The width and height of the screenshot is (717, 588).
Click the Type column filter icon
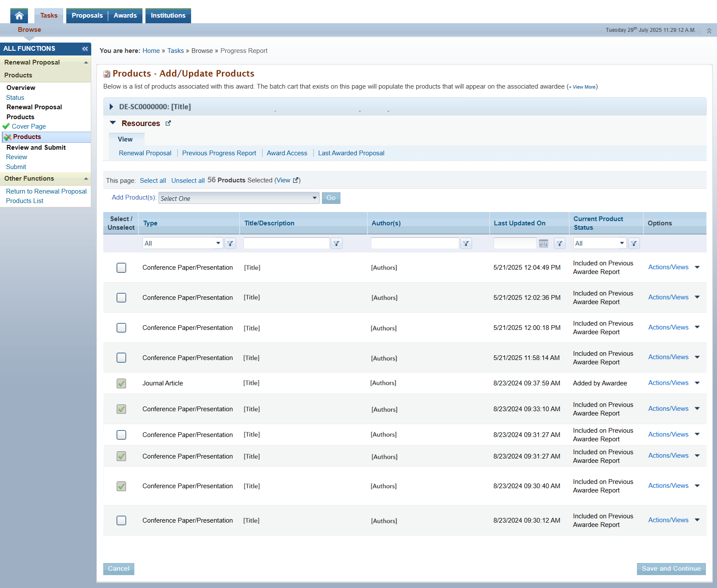point(230,243)
